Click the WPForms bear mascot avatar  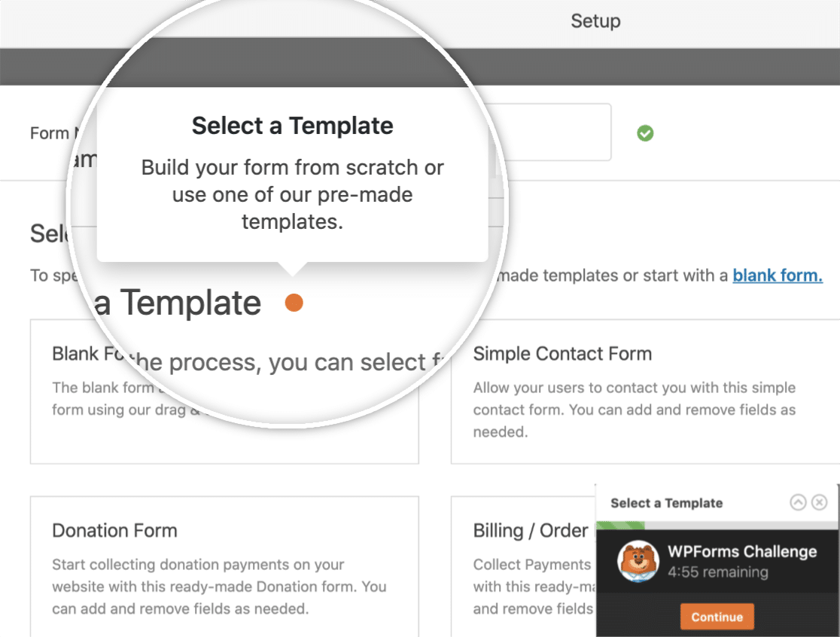click(638, 561)
